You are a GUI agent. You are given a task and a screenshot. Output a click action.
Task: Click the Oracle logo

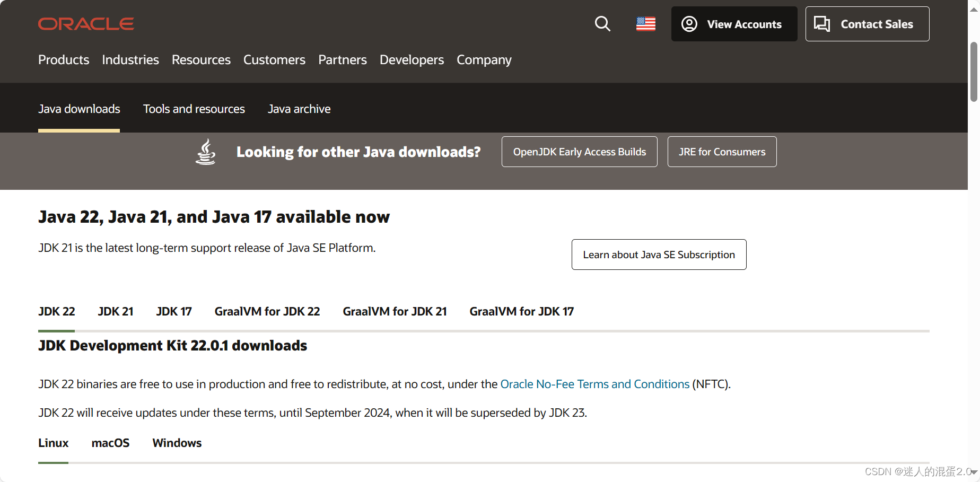tap(85, 23)
